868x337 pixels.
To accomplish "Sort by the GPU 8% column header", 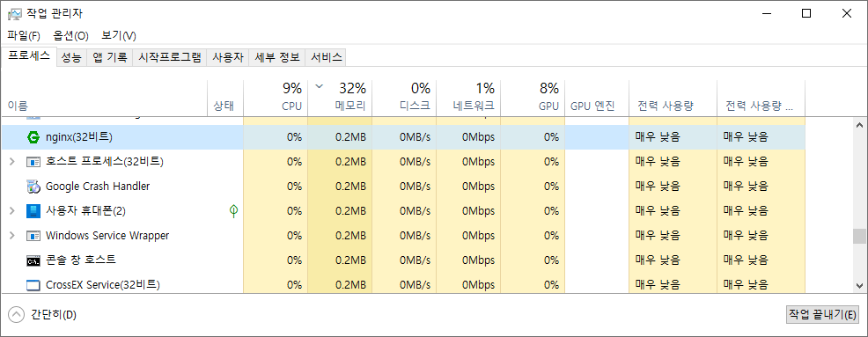I will click(533, 99).
